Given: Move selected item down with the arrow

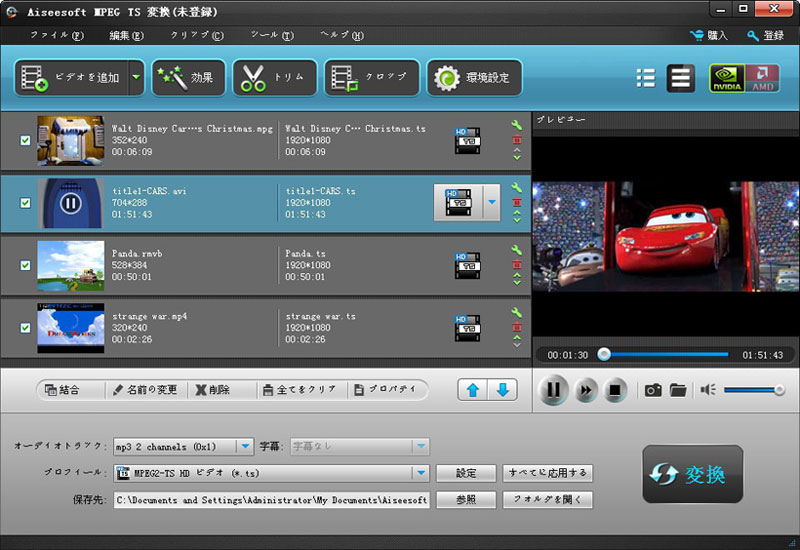Looking at the screenshot, I should [x=503, y=390].
